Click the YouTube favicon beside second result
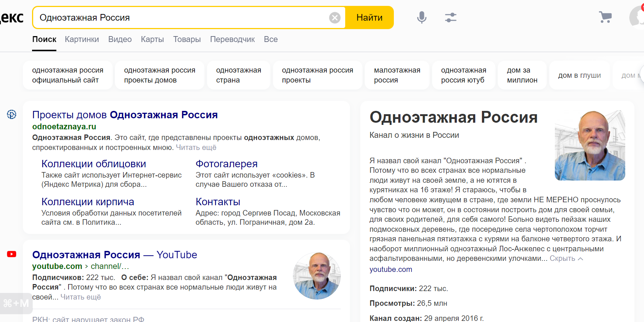Image resolution: width=644 pixels, height=322 pixels. point(12,254)
